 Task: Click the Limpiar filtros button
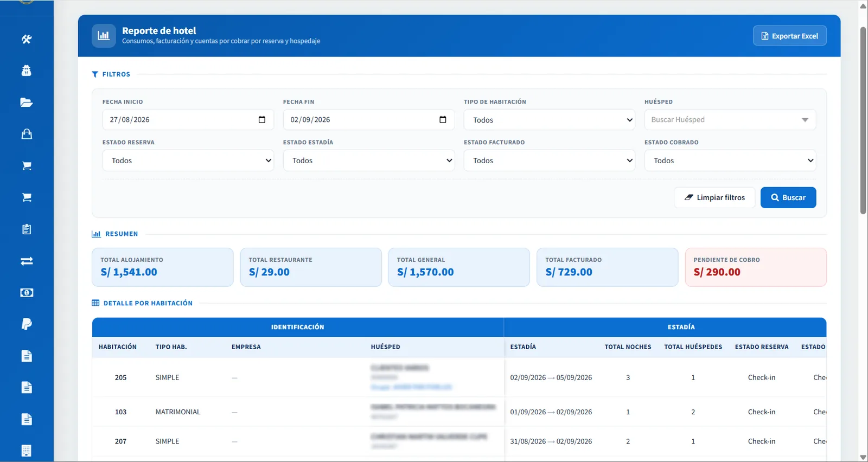[714, 197]
